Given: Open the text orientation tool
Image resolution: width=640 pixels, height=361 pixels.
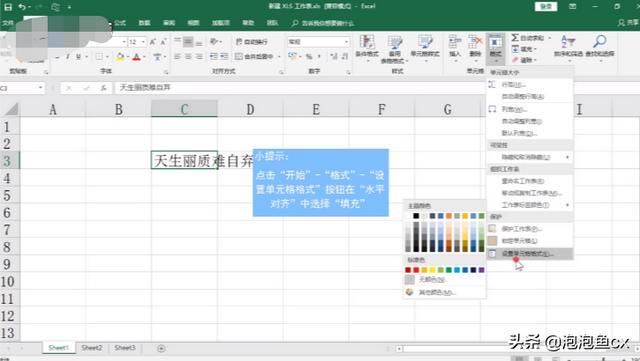Looking at the screenshot, I should coord(214,41).
